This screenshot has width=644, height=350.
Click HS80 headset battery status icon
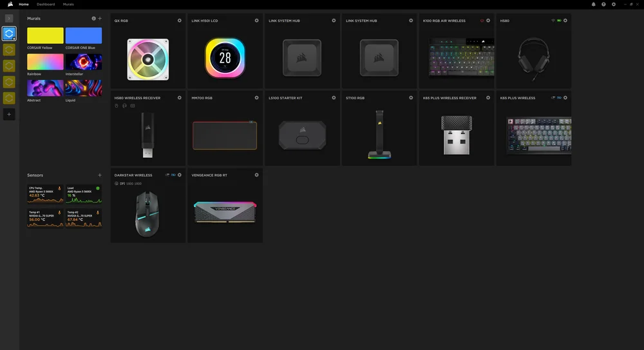[559, 21]
